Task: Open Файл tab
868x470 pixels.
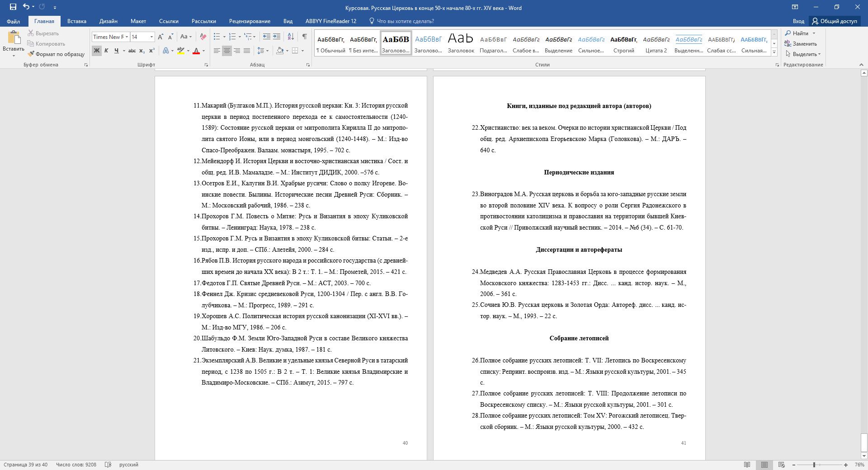Action: click(x=13, y=21)
